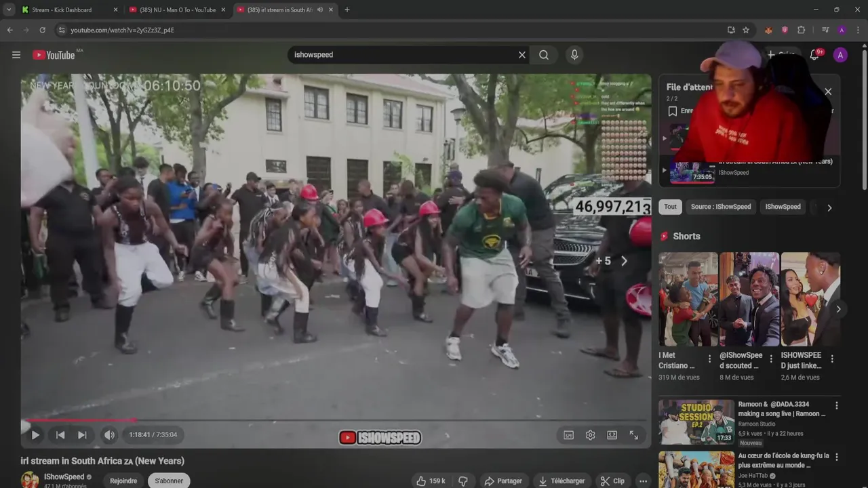The width and height of the screenshot is (868, 488).
Task: Dislike the video
Action: 463,481
